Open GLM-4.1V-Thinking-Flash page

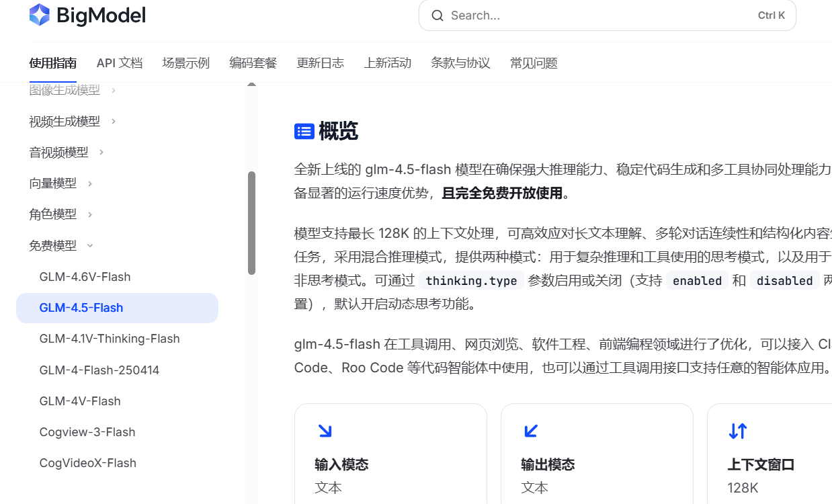click(117, 339)
